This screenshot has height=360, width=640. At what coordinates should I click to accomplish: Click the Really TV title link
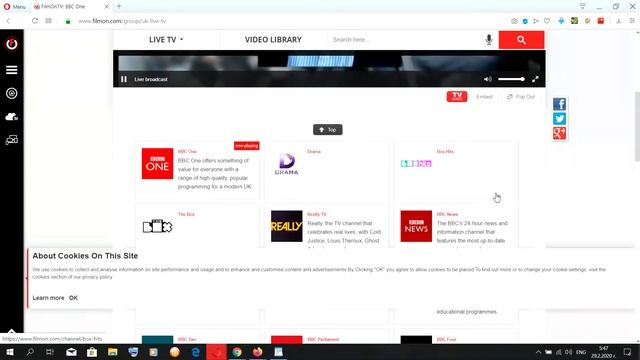click(x=317, y=214)
